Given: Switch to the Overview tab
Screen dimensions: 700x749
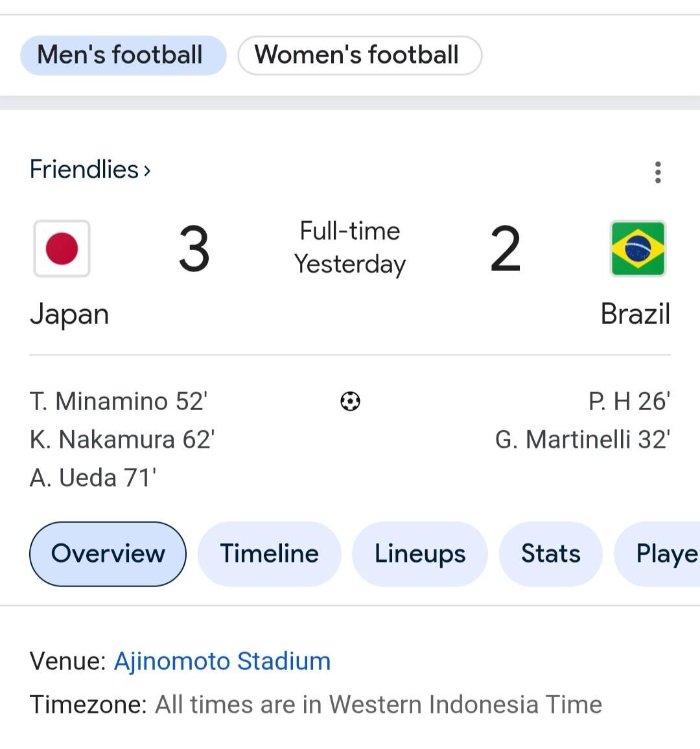Looking at the screenshot, I should tap(108, 554).
